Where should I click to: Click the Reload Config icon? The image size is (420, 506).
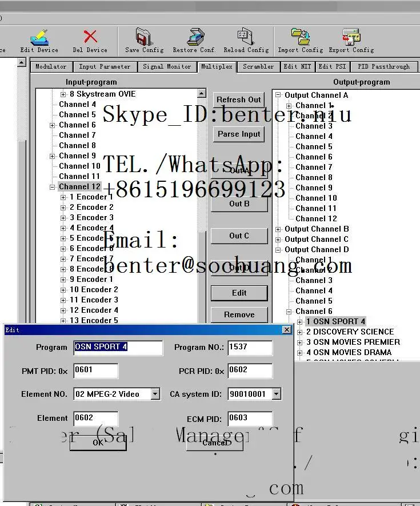[246, 37]
